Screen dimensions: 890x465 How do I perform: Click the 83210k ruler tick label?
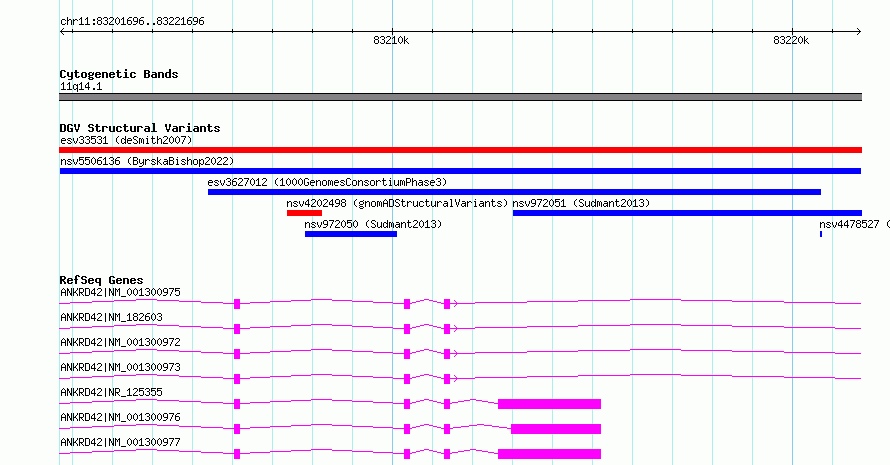pyautogui.click(x=391, y=40)
